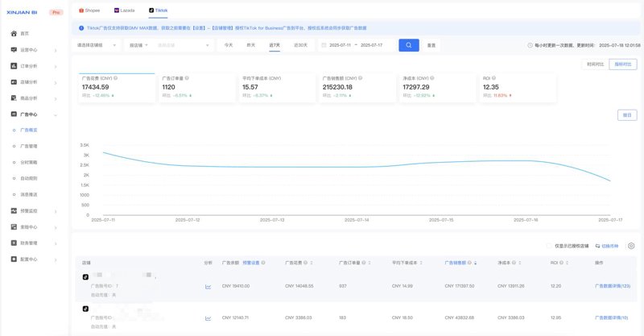This screenshot has width=644, height=336.
Task: Click the sidebar icon just above 财务管理
Action: point(14,227)
